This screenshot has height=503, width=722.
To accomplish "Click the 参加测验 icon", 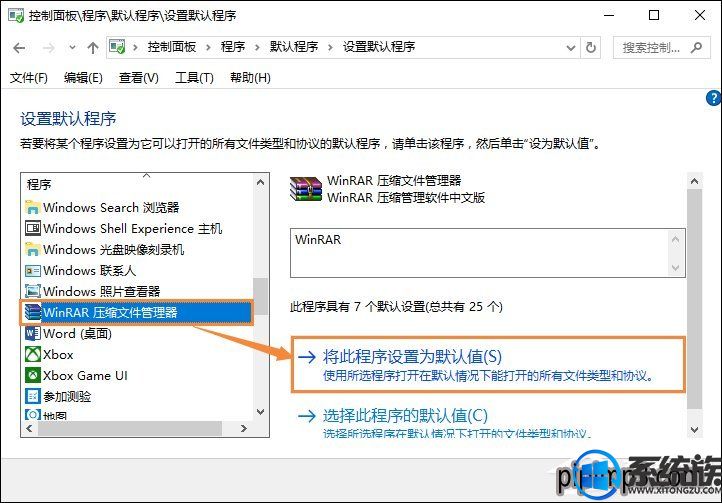I will tap(33, 396).
